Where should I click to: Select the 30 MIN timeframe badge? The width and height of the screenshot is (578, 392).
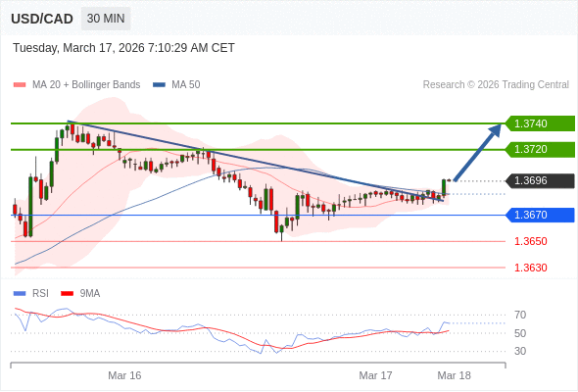coord(106,19)
